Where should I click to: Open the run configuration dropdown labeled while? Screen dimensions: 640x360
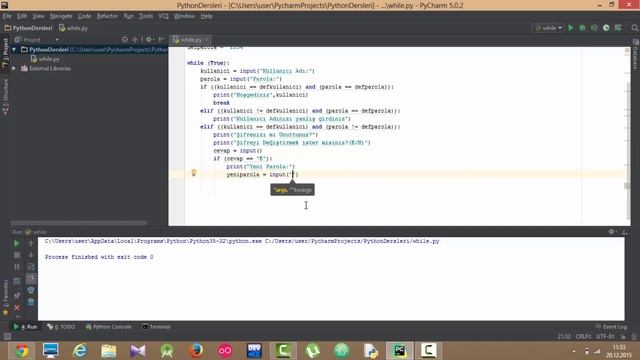pyautogui.click(x=549, y=28)
